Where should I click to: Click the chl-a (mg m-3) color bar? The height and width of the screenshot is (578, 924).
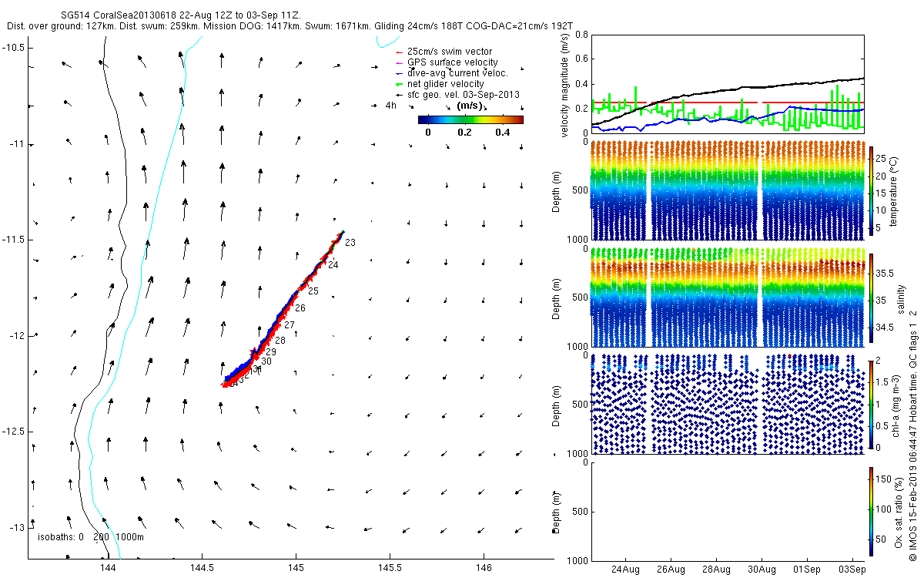[x=872, y=404]
